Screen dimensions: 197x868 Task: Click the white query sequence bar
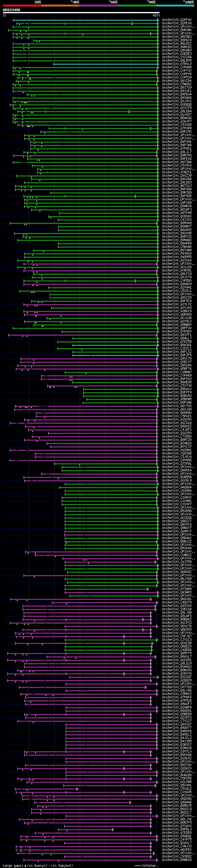pyautogui.click(x=81, y=12)
